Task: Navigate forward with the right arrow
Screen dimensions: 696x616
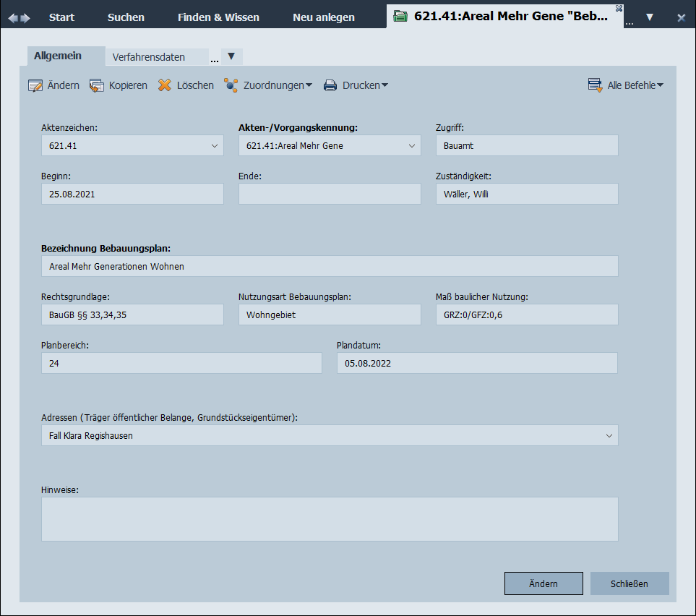Action: tap(26, 17)
